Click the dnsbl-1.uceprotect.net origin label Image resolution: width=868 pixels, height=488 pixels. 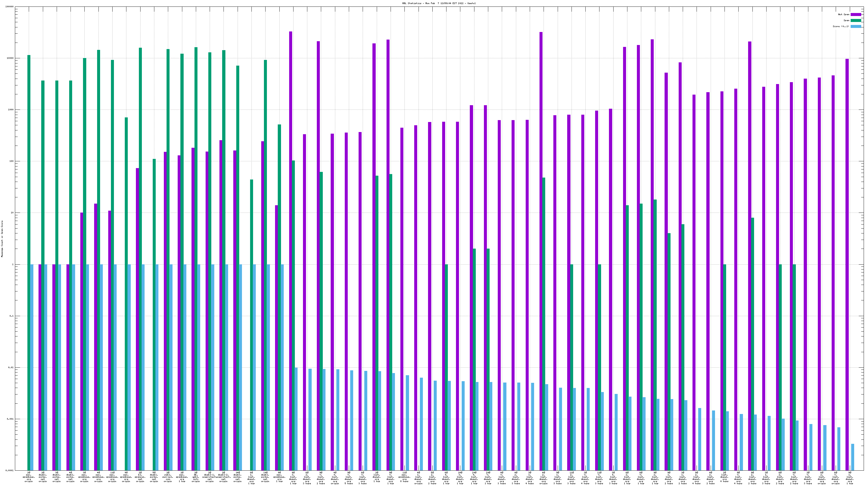point(210,477)
